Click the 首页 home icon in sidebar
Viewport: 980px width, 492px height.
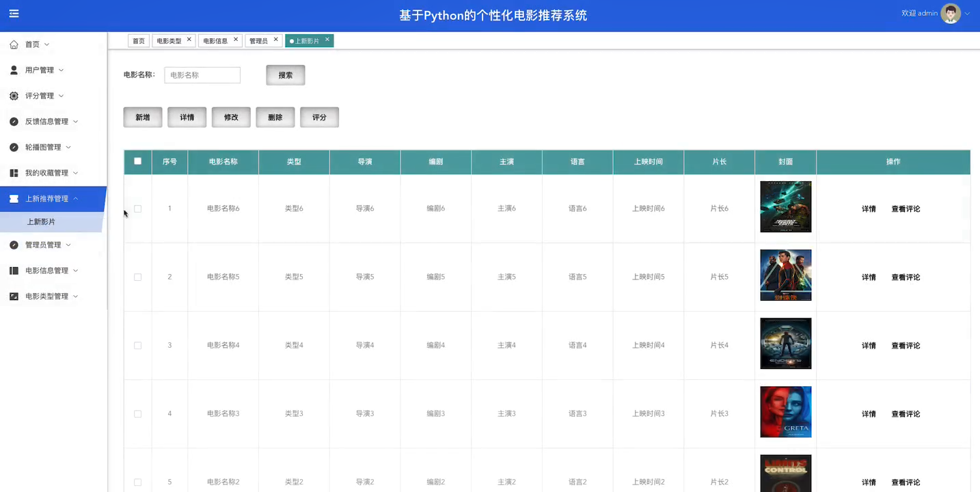coord(14,44)
